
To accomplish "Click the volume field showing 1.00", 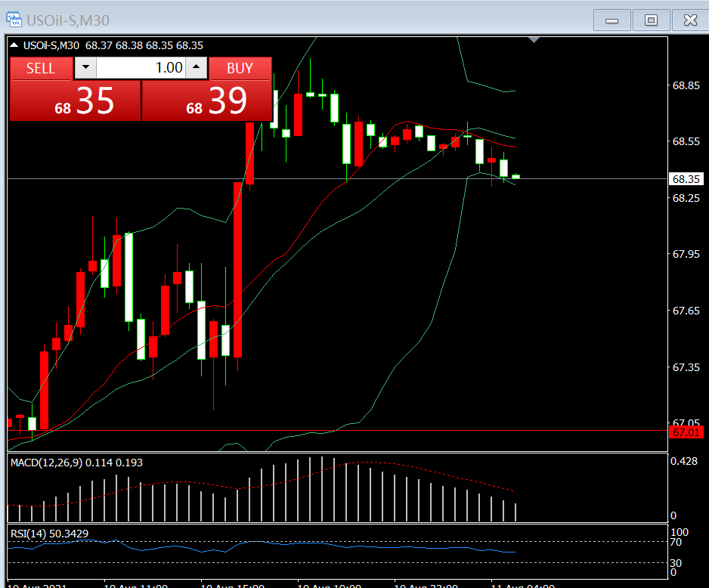I will (x=141, y=68).
